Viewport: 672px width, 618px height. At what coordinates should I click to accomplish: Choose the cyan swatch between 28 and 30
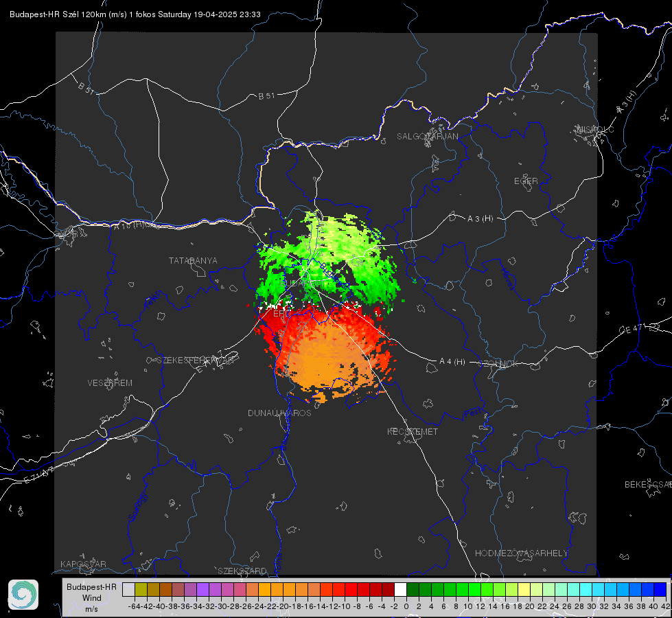pyautogui.click(x=586, y=589)
